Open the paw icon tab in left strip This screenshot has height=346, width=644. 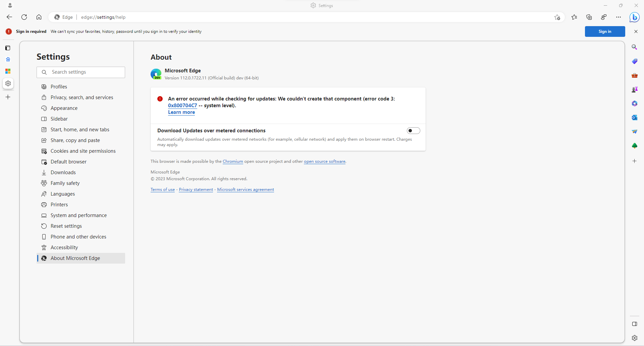tap(8, 60)
